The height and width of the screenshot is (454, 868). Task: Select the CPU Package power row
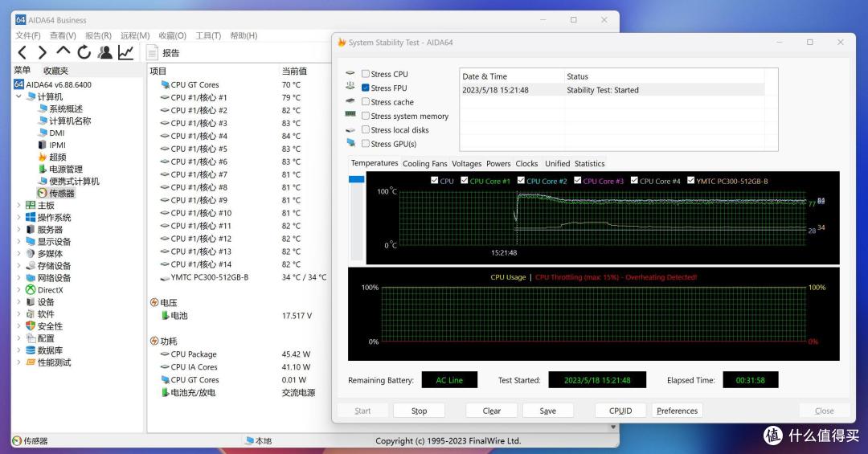238,354
